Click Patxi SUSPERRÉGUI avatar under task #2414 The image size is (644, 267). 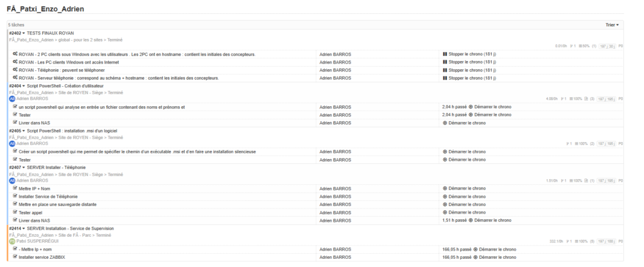pos(13,242)
